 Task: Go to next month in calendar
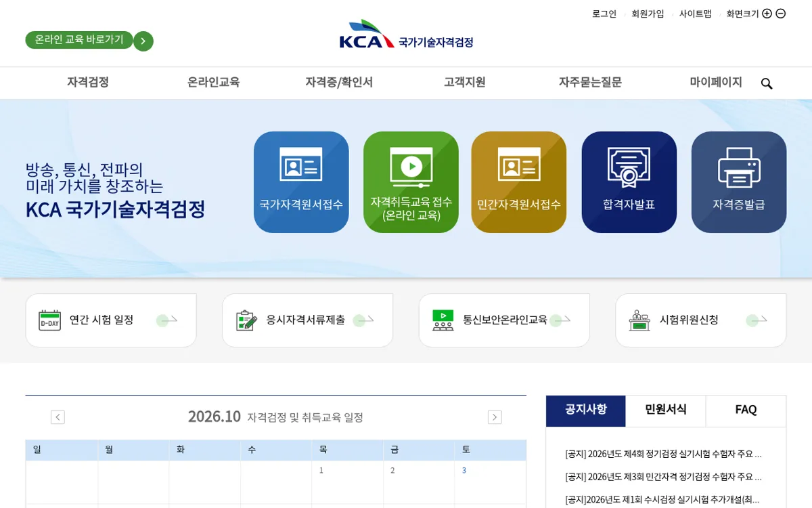coord(495,417)
